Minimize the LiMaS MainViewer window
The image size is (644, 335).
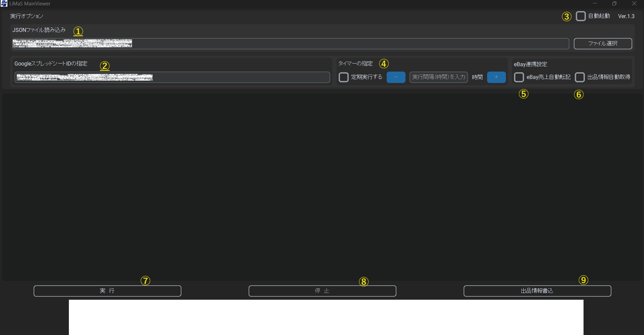595,4
